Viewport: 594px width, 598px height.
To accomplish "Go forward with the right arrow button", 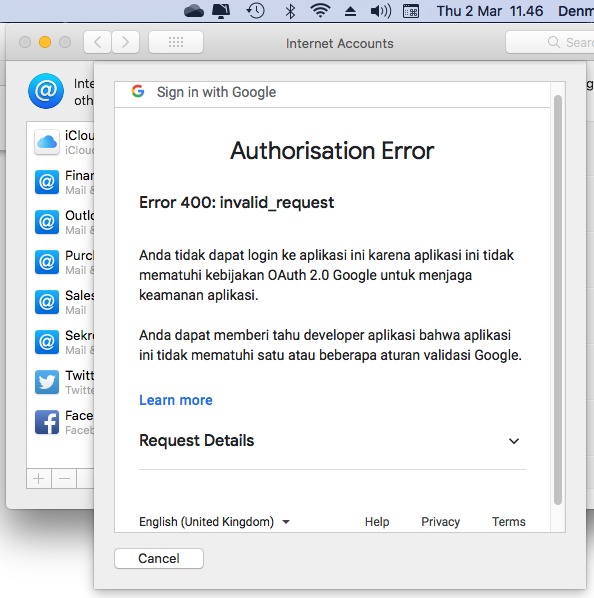I will [x=125, y=42].
